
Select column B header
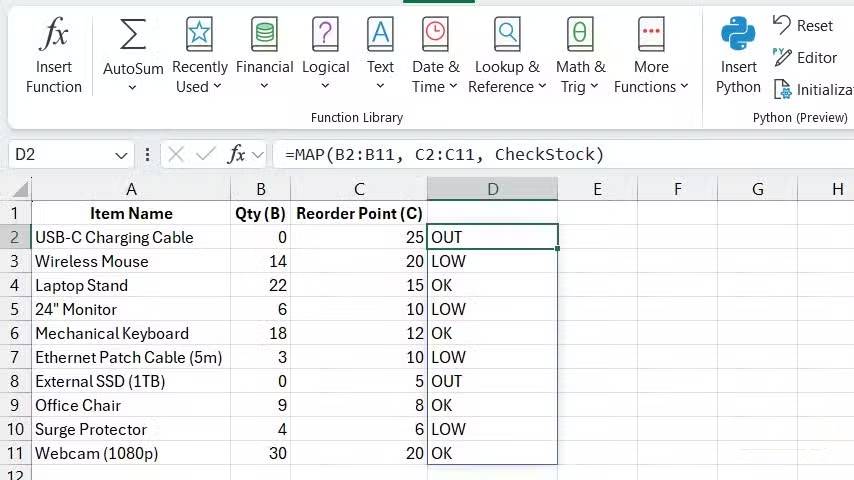pos(261,189)
